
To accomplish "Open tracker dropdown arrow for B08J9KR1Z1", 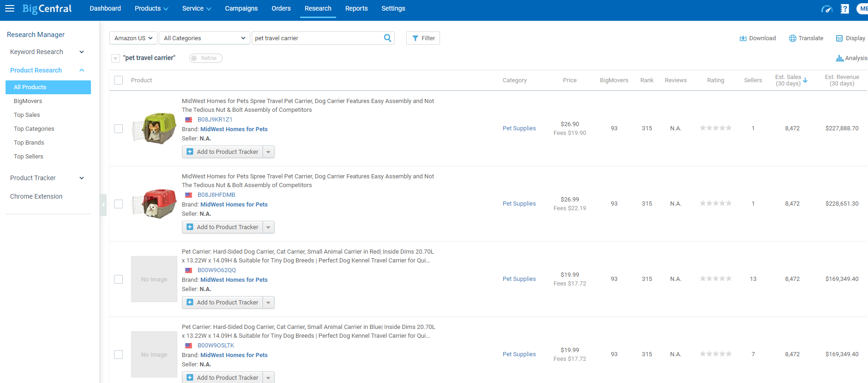I will pyautogui.click(x=268, y=152).
